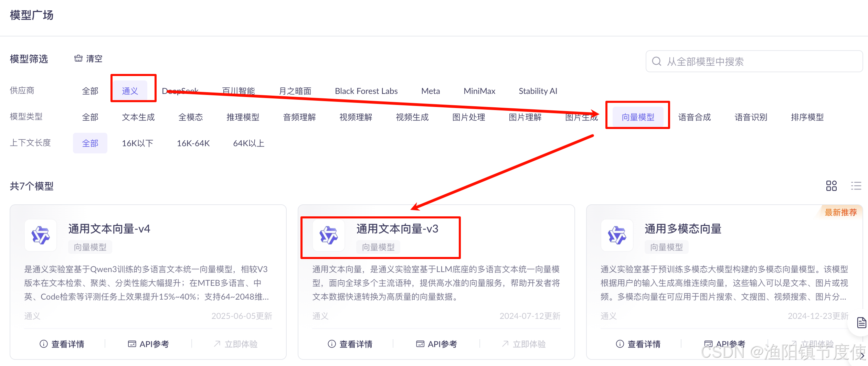Click 立即体验 on 通用文本向量-v3 card
868x366 pixels.
pyautogui.click(x=529, y=344)
